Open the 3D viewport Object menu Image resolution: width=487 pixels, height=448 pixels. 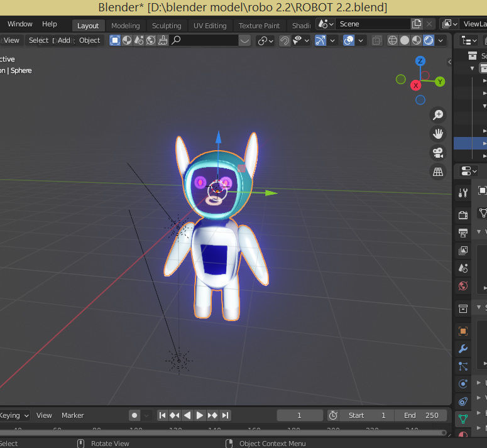click(89, 40)
